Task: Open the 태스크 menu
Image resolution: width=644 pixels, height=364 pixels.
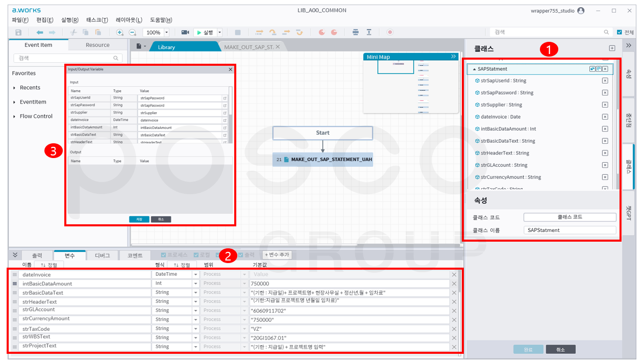Action: (x=97, y=20)
